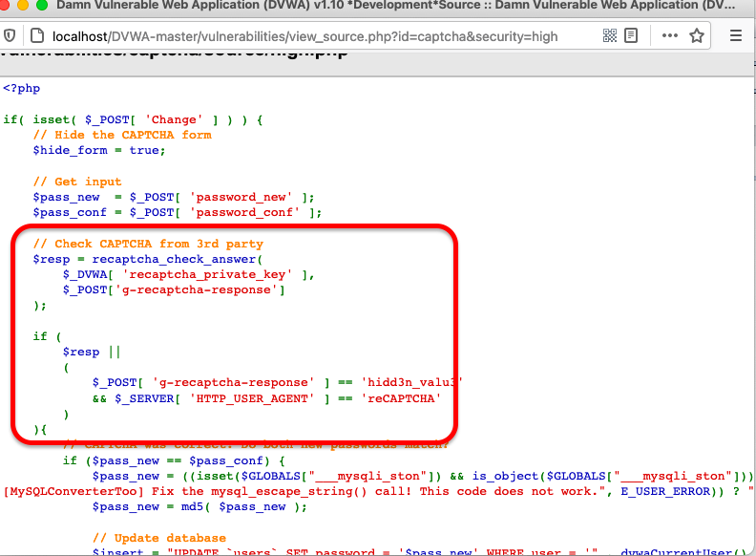The image size is (756, 556).
Task: Toggle reader view icon
Action: [x=631, y=35]
